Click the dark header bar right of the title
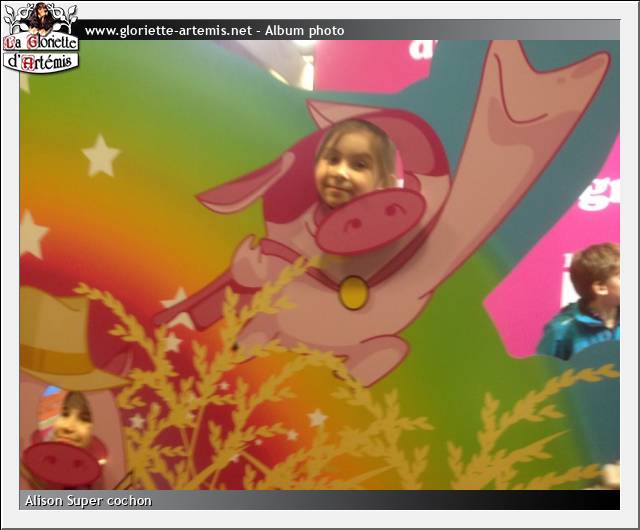This screenshot has width=640, height=530. coord(480,31)
